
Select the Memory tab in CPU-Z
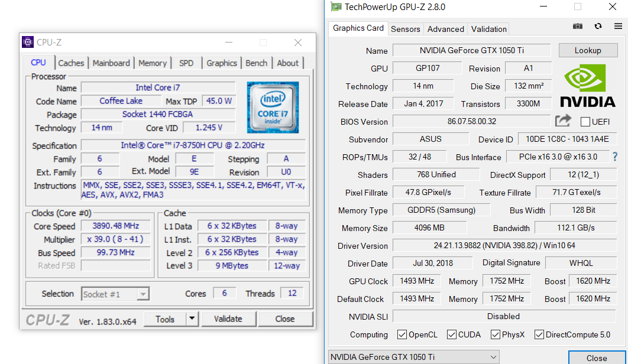[153, 63]
